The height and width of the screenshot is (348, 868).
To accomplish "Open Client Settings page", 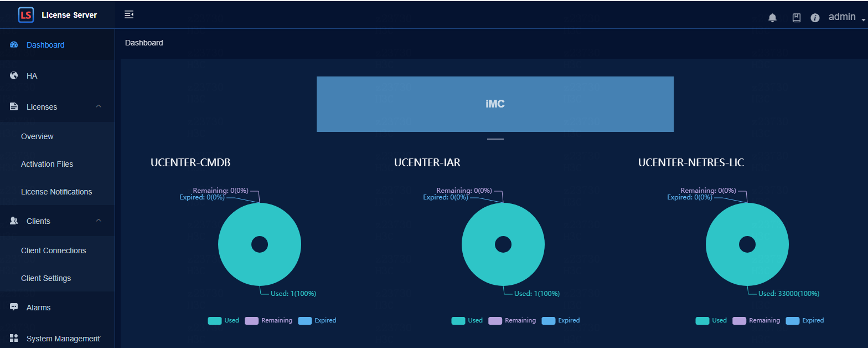I will coord(58,278).
